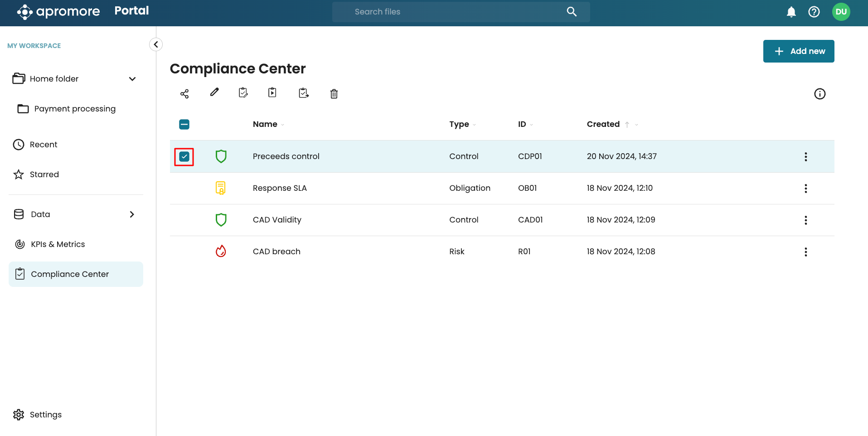
Task: Click the red flame icon for CAD breach
Action: click(x=221, y=251)
